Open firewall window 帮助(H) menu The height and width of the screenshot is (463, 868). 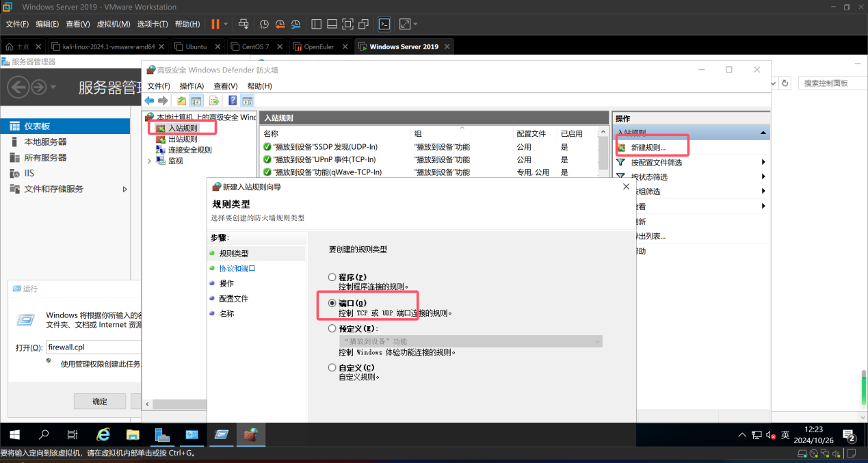point(259,86)
